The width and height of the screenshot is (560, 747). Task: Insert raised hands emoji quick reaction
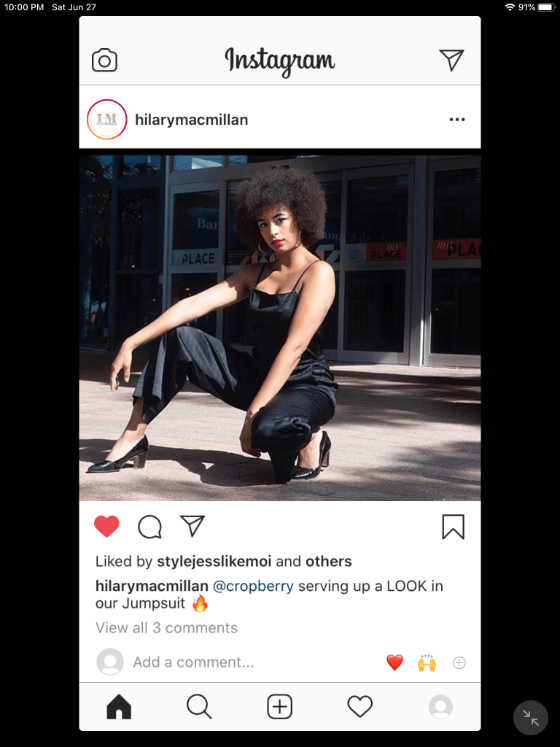click(427, 662)
